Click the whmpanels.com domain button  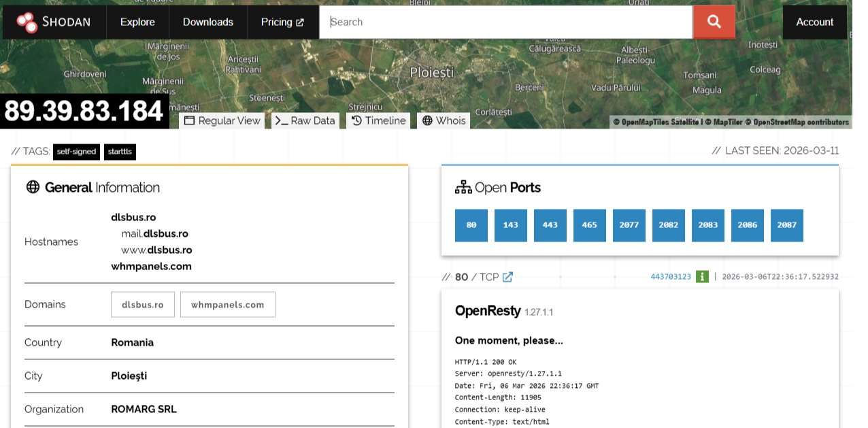pyautogui.click(x=228, y=305)
